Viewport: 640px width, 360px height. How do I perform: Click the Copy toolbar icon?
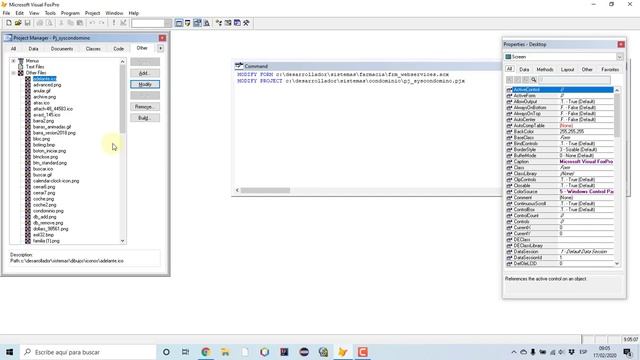(x=71, y=23)
